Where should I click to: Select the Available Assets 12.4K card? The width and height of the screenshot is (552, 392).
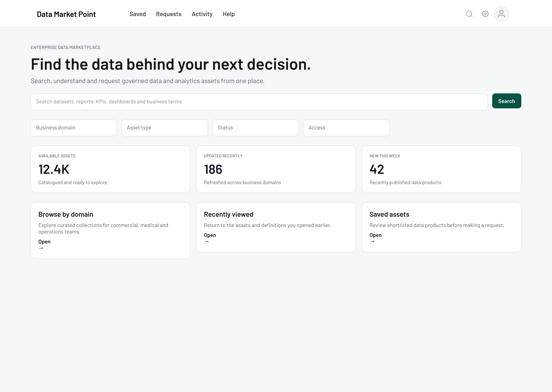pos(110,169)
